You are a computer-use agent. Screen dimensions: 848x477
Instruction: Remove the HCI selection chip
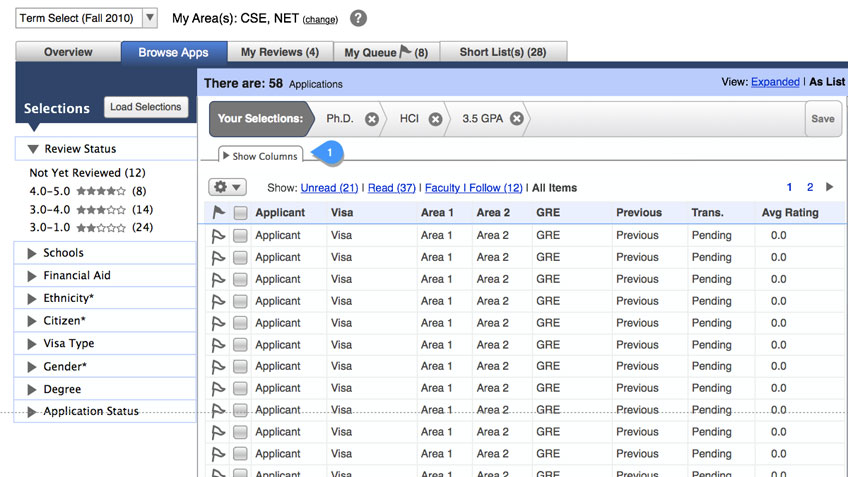point(436,119)
